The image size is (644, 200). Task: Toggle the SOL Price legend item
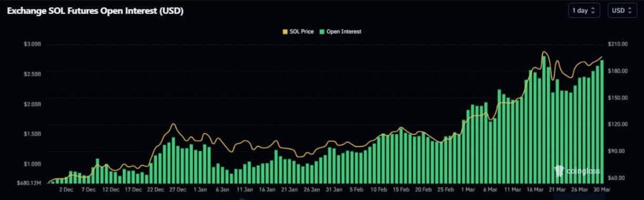[298, 32]
